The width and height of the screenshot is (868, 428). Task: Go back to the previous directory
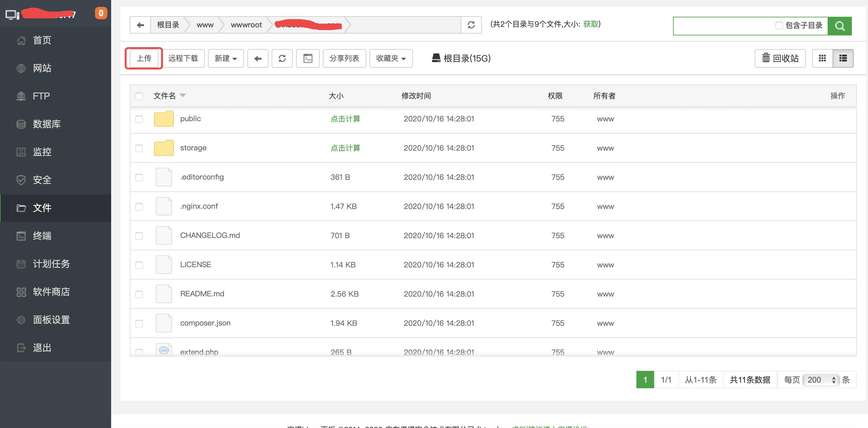[258, 58]
